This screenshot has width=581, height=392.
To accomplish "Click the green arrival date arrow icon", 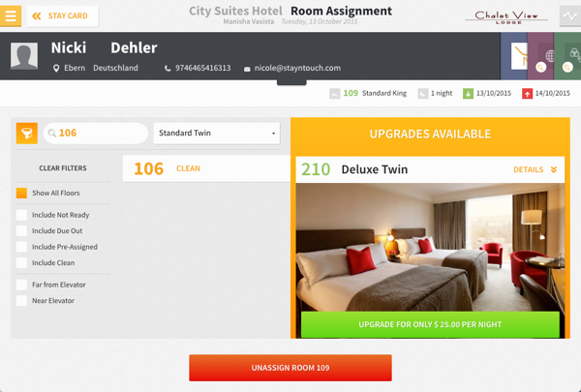I will pyautogui.click(x=468, y=93).
